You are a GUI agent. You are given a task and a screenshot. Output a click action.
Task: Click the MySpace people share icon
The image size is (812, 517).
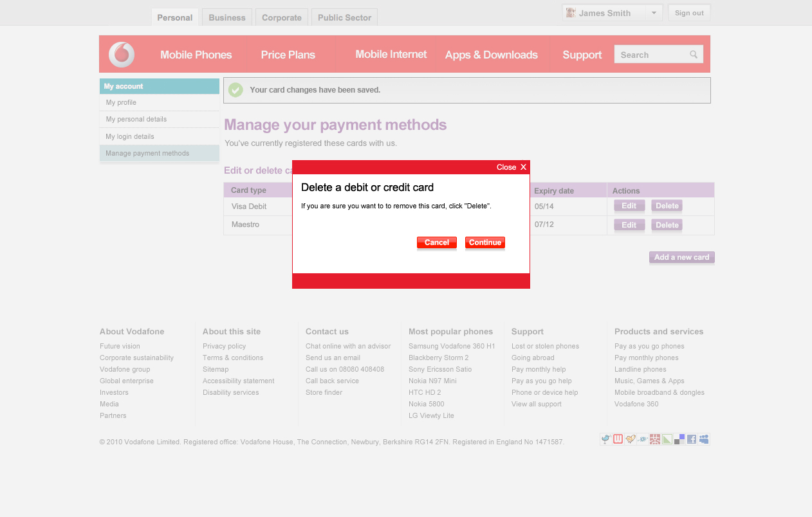(704, 439)
